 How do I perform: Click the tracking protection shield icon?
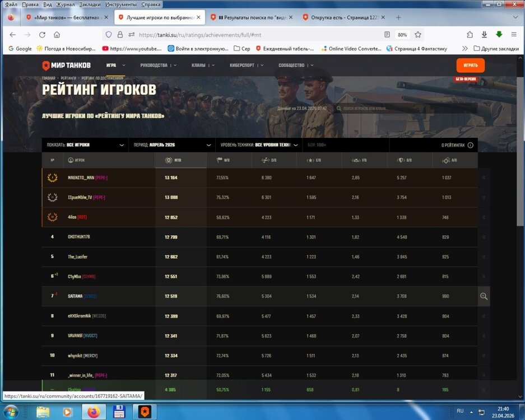pos(109,35)
